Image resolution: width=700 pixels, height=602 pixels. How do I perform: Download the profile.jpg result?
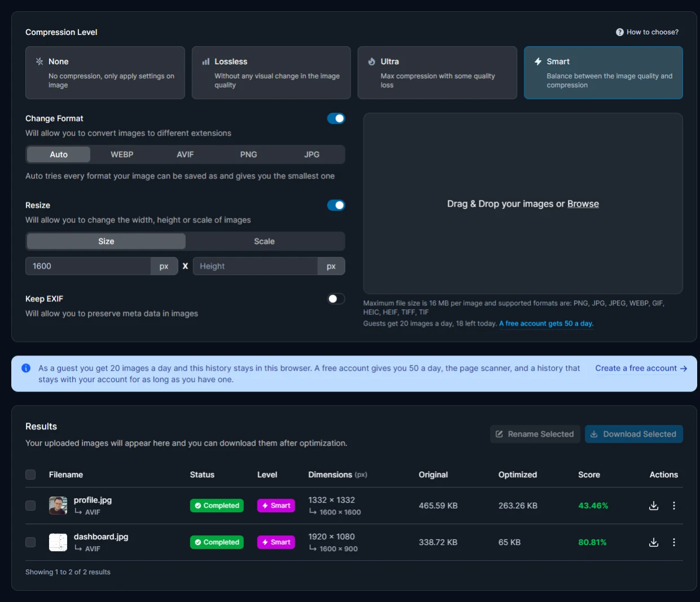point(654,506)
